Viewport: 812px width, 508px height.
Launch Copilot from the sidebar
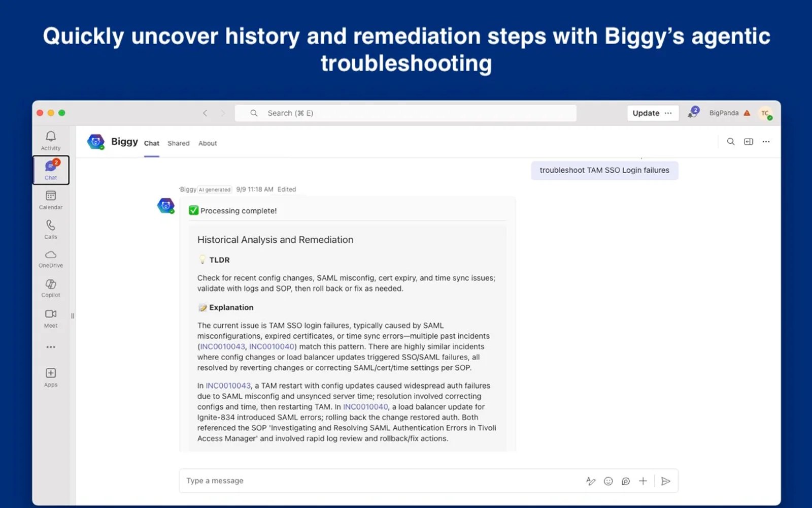click(x=51, y=288)
